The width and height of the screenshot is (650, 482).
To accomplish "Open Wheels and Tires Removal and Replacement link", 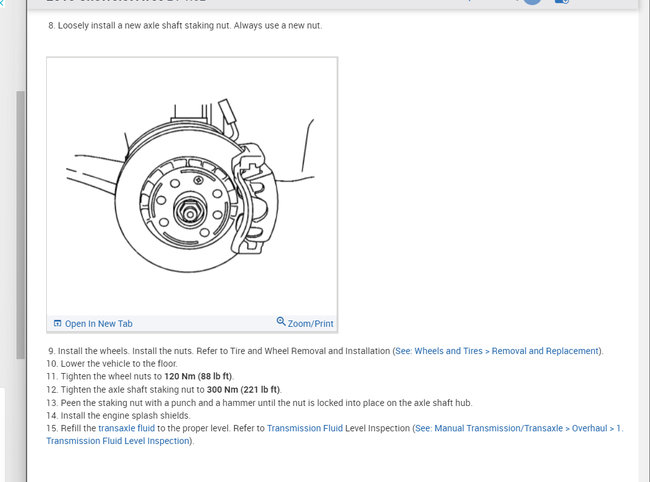I will click(497, 351).
